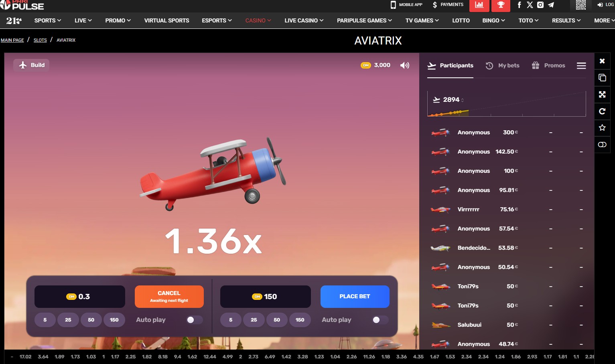Open the Facebook social icon
Screen dimensions: 615x364
click(519, 5)
